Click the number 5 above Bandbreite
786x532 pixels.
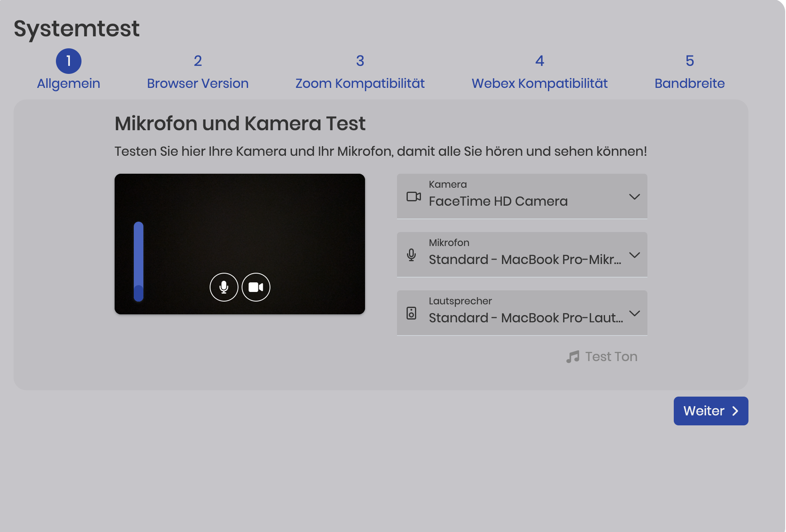click(690, 61)
